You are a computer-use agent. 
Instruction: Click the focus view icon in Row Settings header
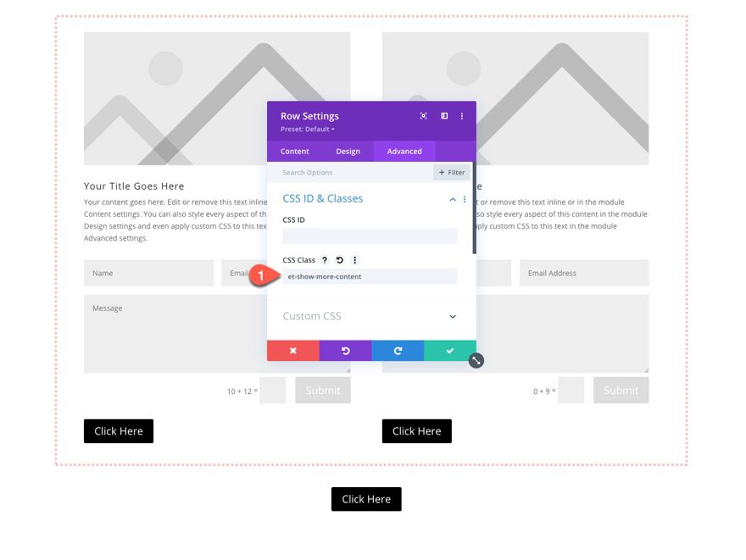coord(422,115)
